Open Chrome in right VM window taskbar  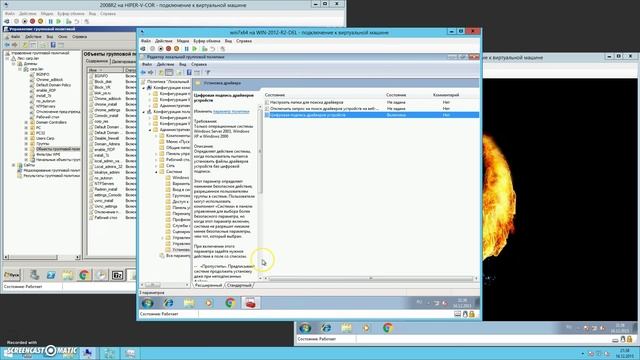pos(387,328)
